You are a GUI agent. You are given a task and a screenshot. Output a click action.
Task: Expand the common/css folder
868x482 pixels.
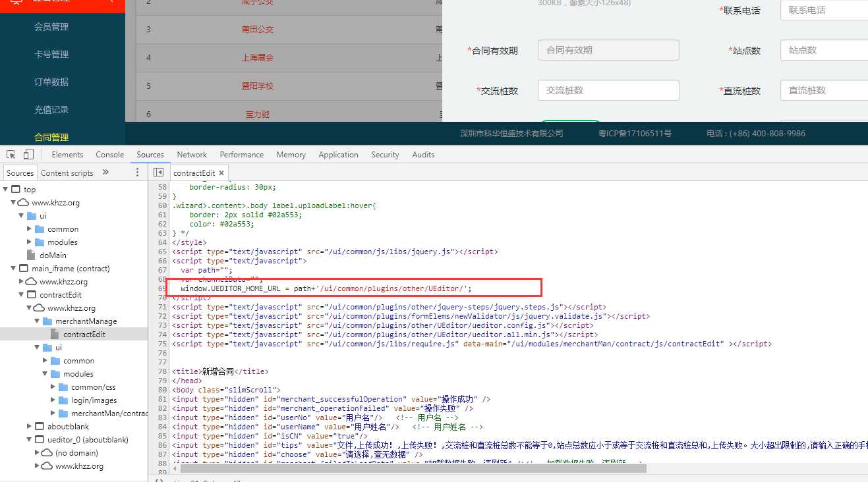coord(53,387)
